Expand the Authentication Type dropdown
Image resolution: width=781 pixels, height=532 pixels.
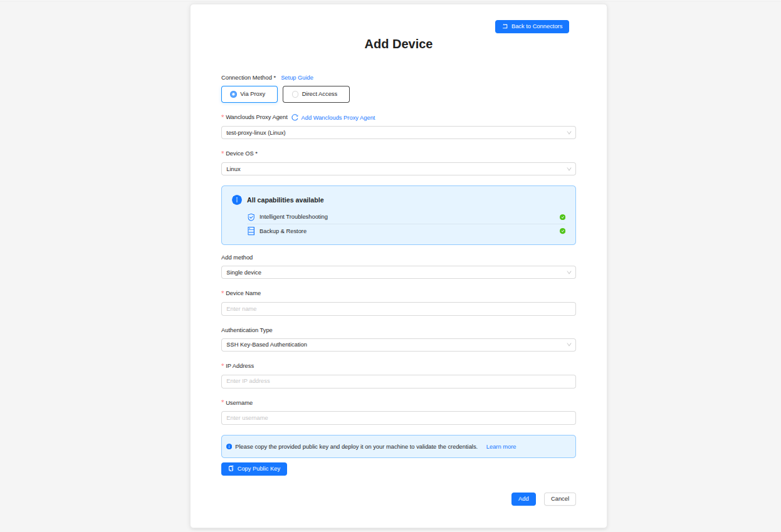click(x=399, y=345)
